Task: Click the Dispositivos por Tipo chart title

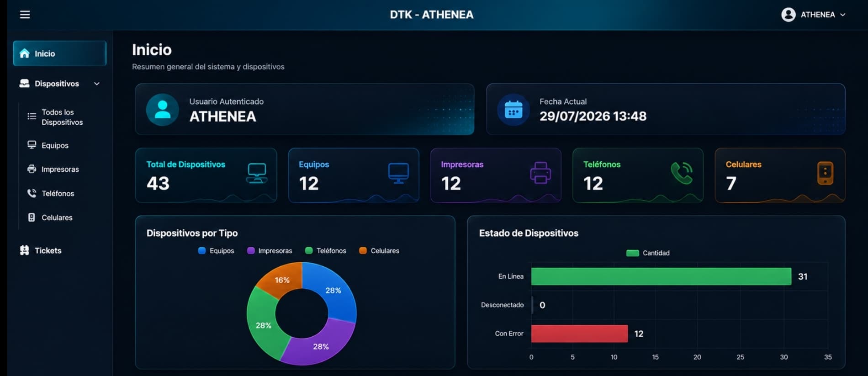Action: [x=192, y=233]
